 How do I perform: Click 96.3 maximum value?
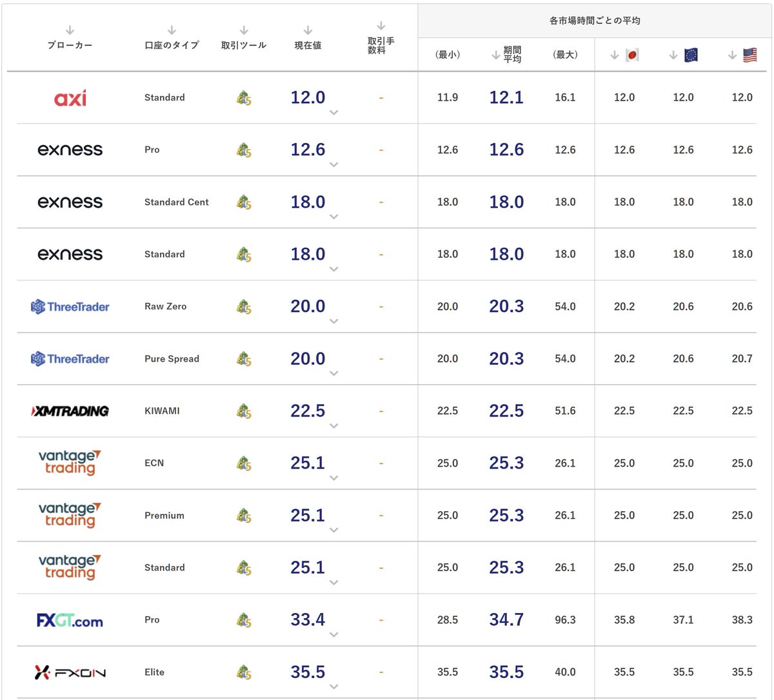point(565,619)
